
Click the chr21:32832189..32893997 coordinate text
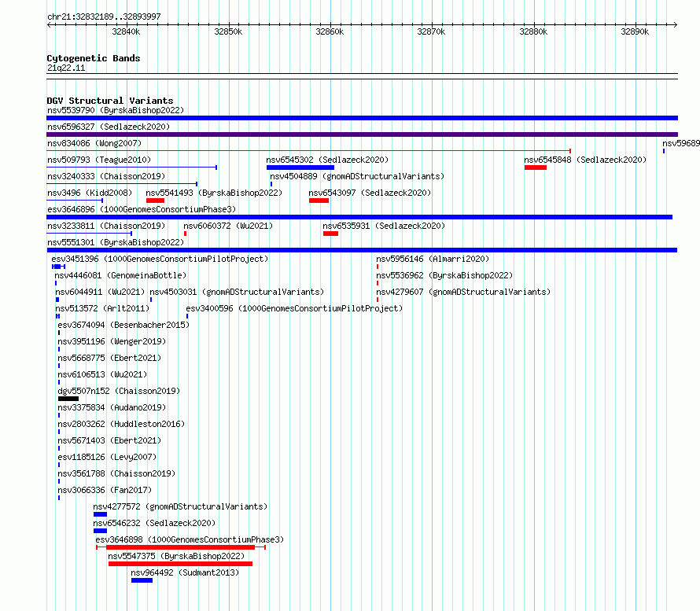104,17
